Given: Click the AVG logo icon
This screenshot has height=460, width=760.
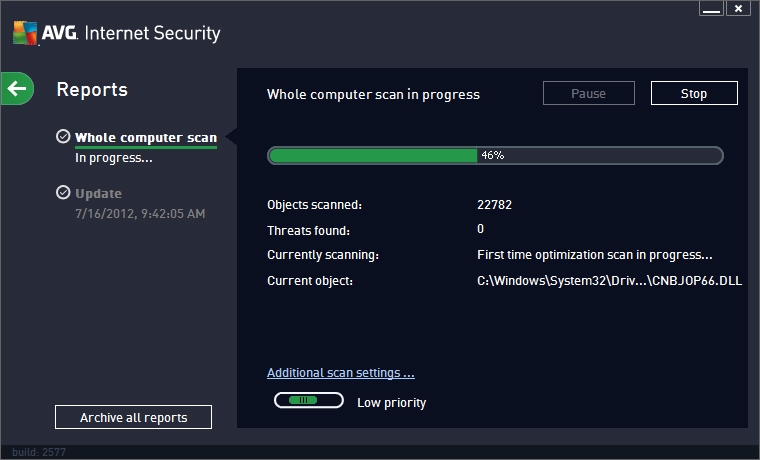Looking at the screenshot, I should point(25,33).
